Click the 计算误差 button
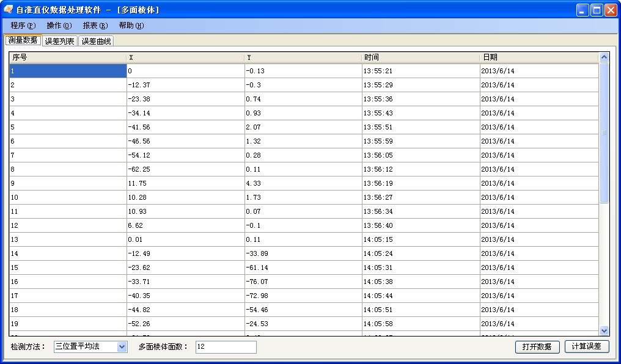This screenshot has width=621, height=364. (x=588, y=346)
